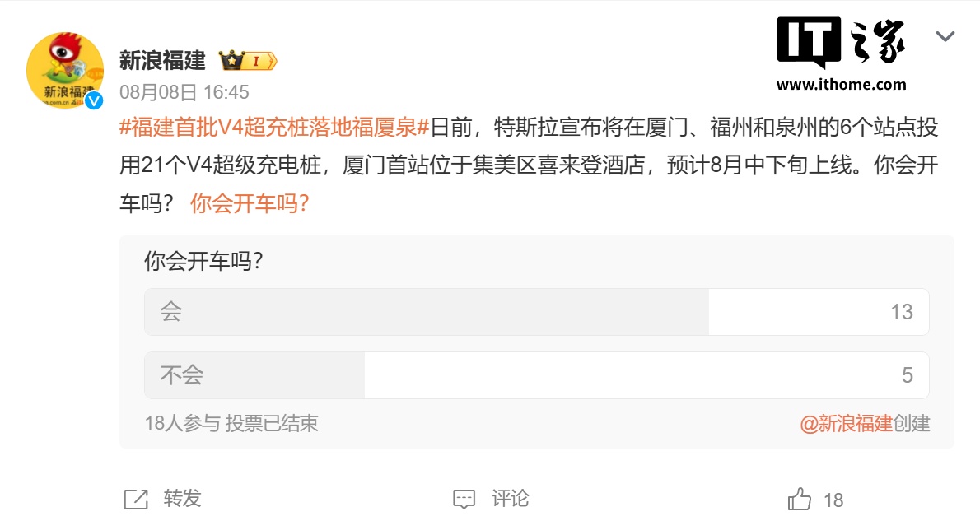Click the www.ithome.com watermark text

[x=841, y=84]
